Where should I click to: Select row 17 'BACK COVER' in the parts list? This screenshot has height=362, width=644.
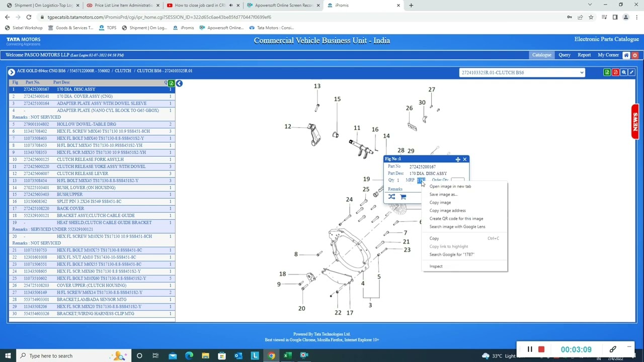point(92,209)
